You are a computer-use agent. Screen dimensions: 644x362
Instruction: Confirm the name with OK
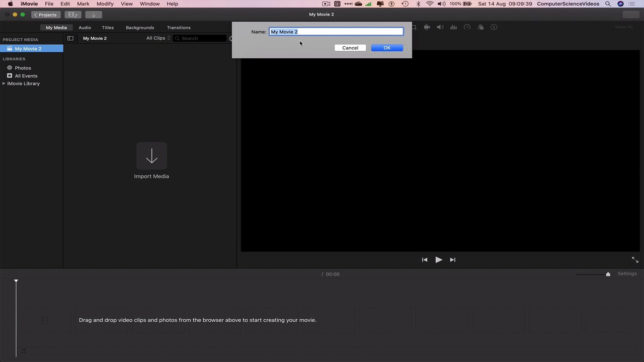point(387,48)
